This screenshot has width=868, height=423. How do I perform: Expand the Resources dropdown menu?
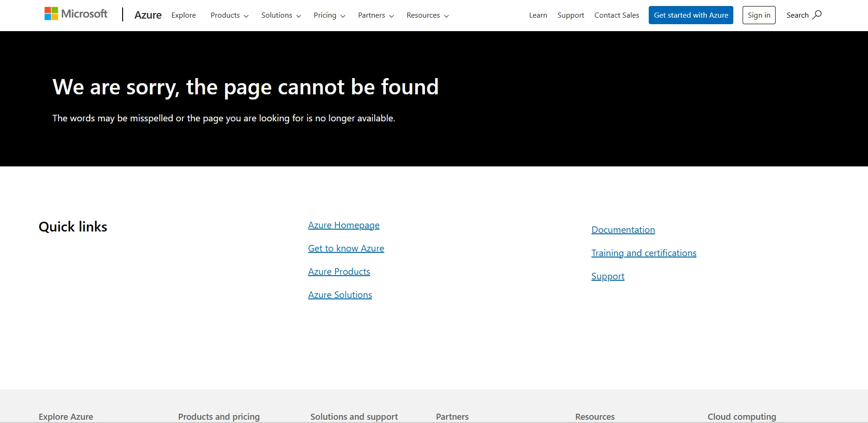[427, 15]
